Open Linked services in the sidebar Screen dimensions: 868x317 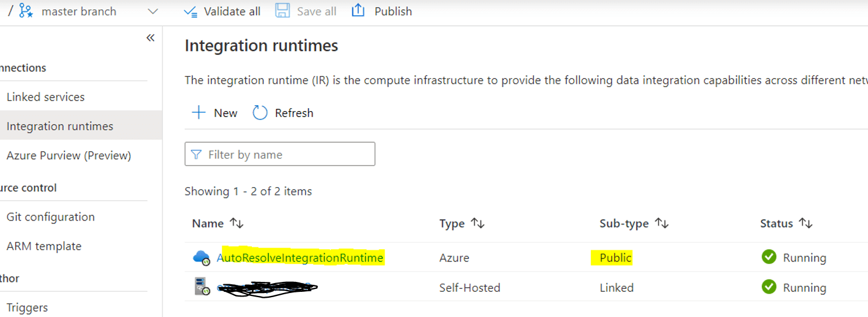pyautogui.click(x=46, y=97)
